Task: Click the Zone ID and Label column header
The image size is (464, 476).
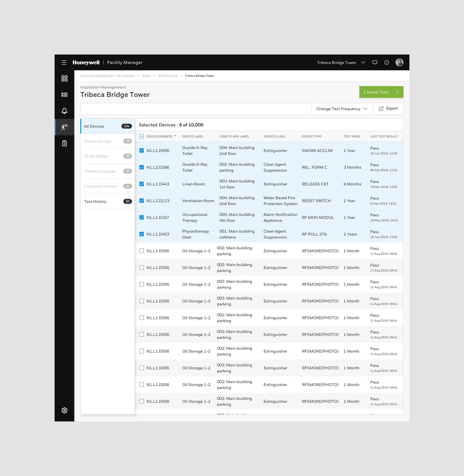Action: tap(234, 136)
